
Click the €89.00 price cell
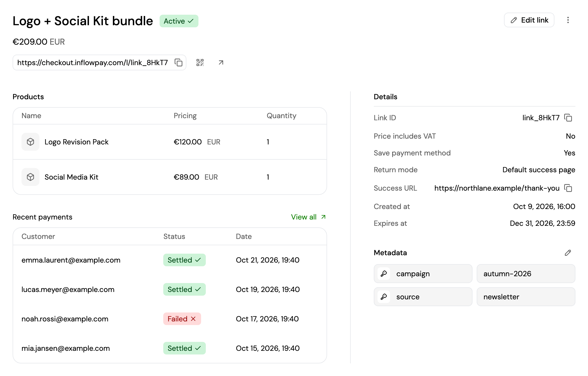[x=196, y=177]
